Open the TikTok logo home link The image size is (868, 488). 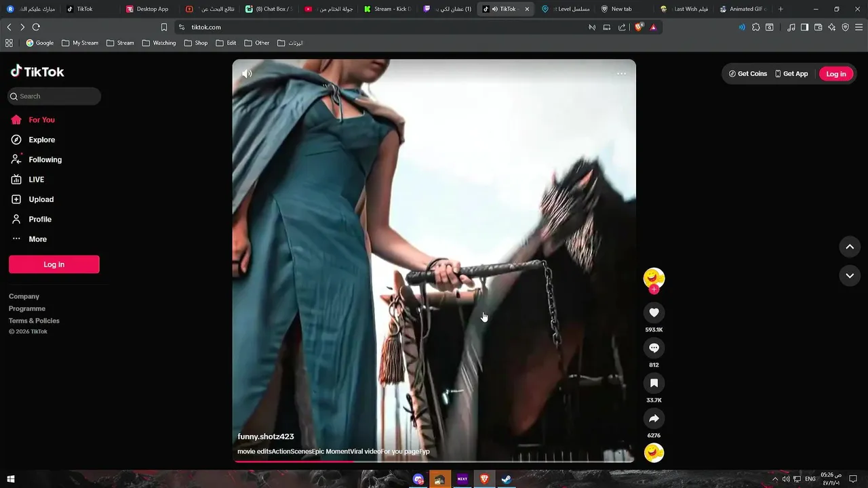point(37,71)
